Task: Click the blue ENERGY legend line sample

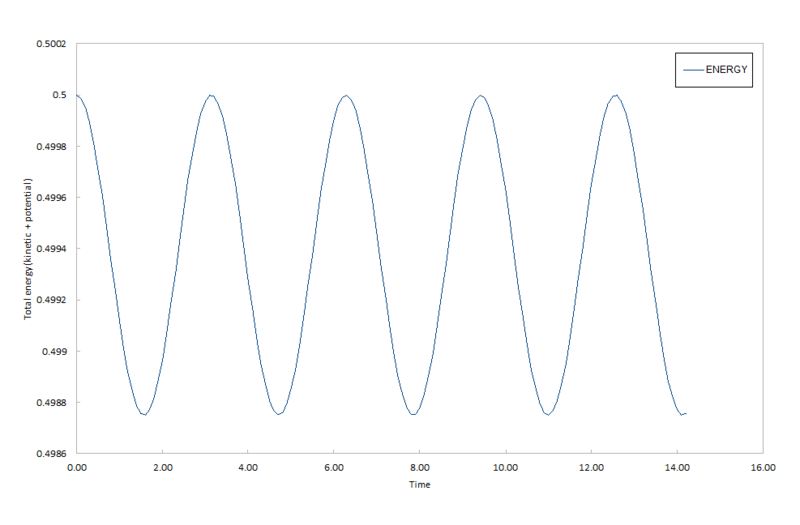Action: pyautogui.click(x=693, y=70)
